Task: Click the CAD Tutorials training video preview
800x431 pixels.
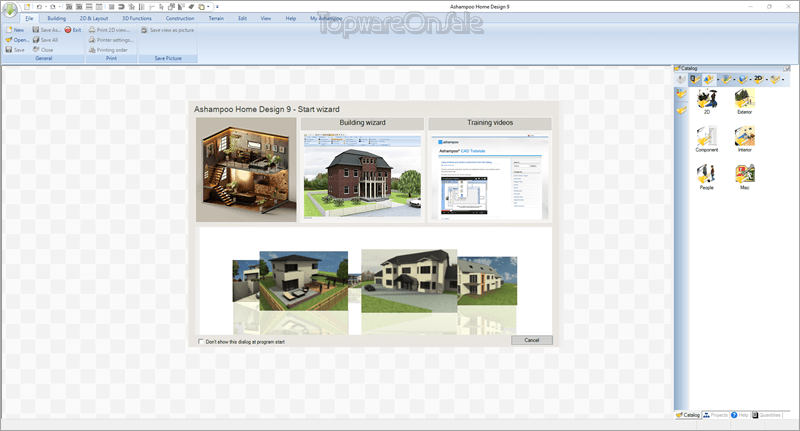Action: tap(490, 176)
